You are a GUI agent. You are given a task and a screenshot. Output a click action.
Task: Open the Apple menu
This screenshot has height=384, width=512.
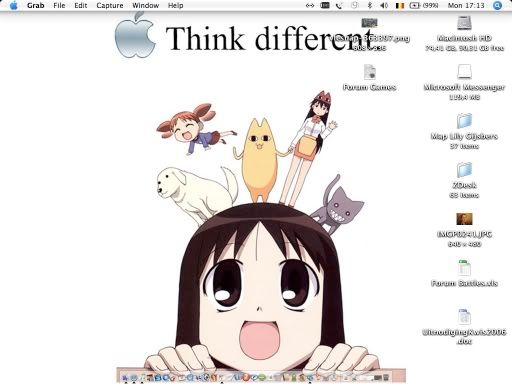click(14, 5)
